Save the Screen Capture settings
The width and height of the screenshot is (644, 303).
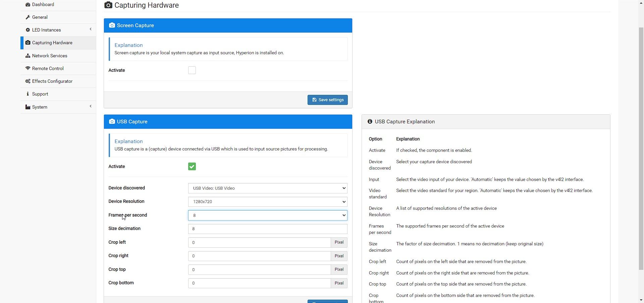tap(327, 100)
